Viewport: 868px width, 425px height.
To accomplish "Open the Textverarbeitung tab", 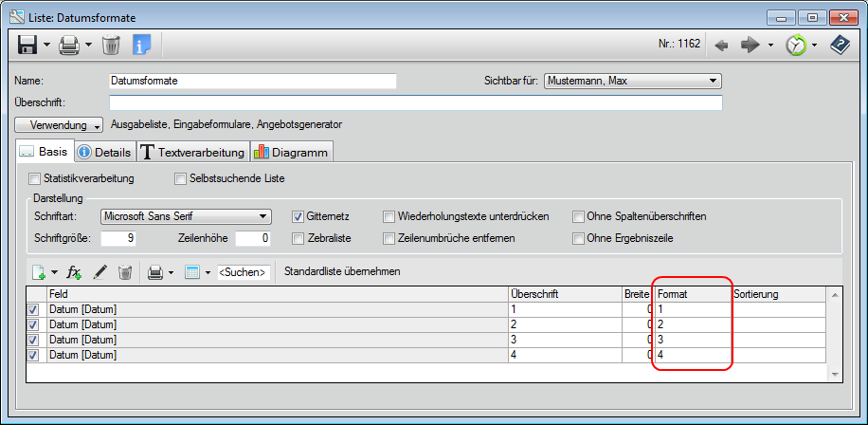I will (192, 153).
